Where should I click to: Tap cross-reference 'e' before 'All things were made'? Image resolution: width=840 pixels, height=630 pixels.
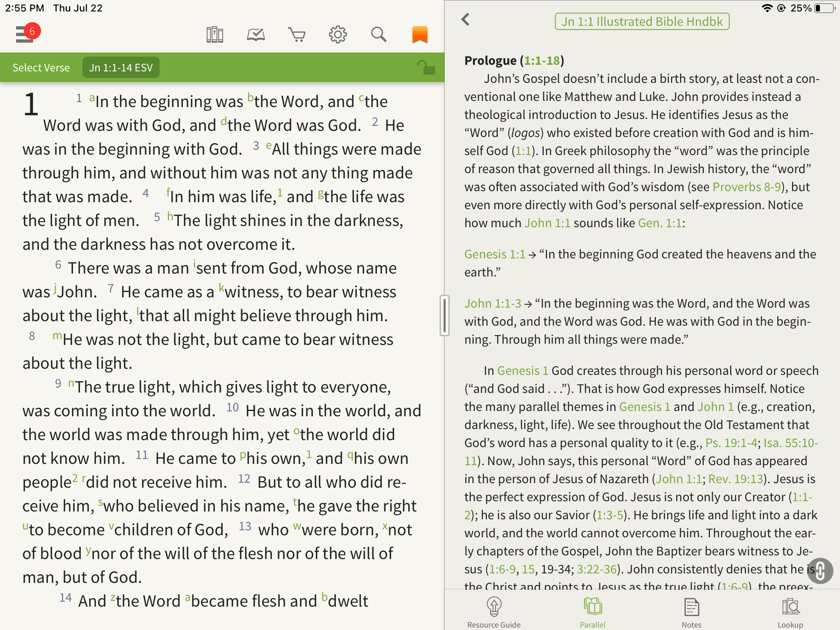coord(269,146)
